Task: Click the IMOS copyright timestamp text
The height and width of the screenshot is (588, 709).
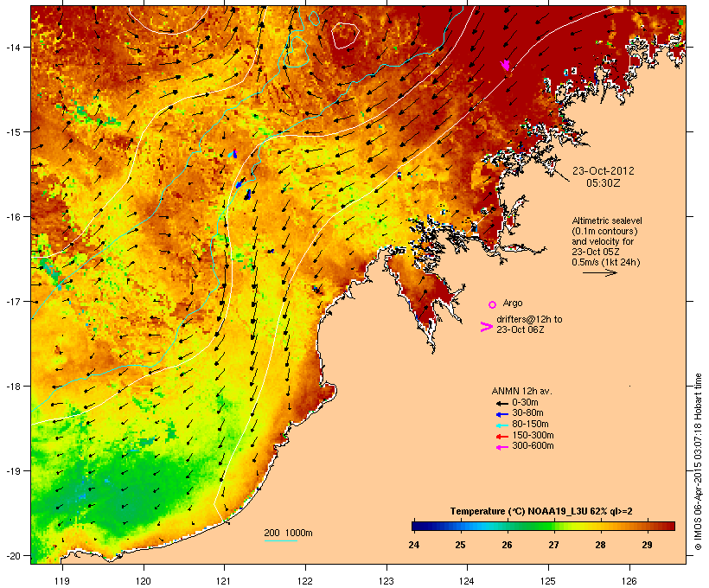Action: coord(698,463)
